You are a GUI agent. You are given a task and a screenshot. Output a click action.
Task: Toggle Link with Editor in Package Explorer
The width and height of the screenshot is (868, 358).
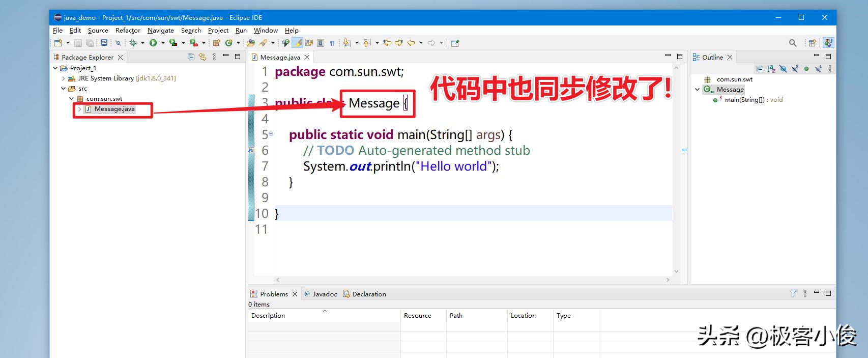(202, 57)
